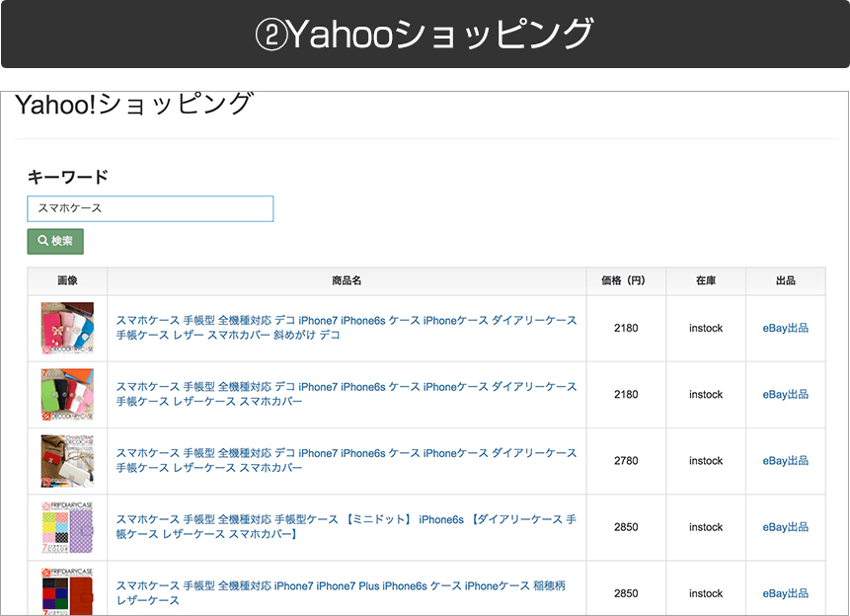This screenshot has width=850, height=616.
Task: Click eBay出品 for the 2780 yen item
Action: point(785,460)
